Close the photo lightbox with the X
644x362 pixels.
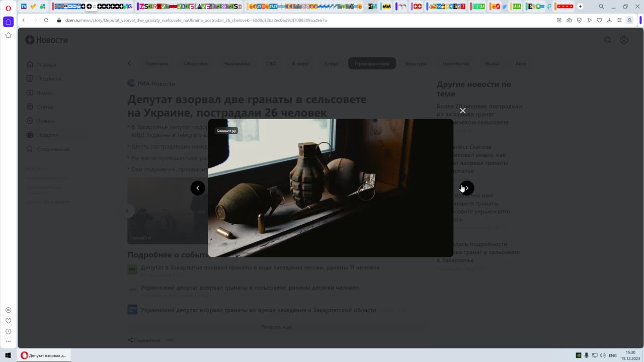click(x=463, y=111)
